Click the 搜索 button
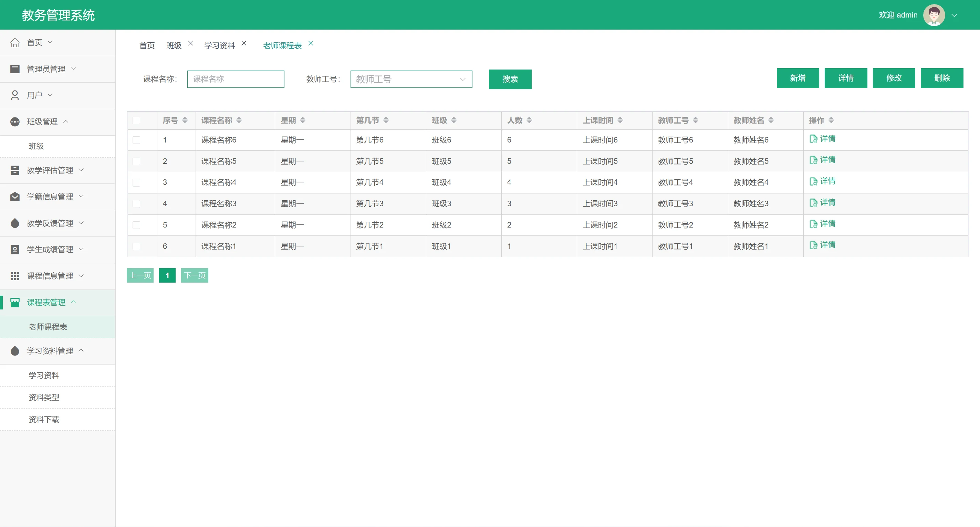The height and width of the screenshot is (527, 980). [x=510, y=79]
